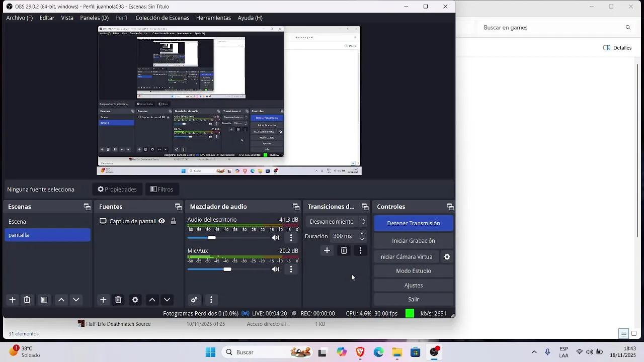Viewport: 644px width, 362px height.
Task: Open Herramientas menu
Action: [x=213, y=18]
